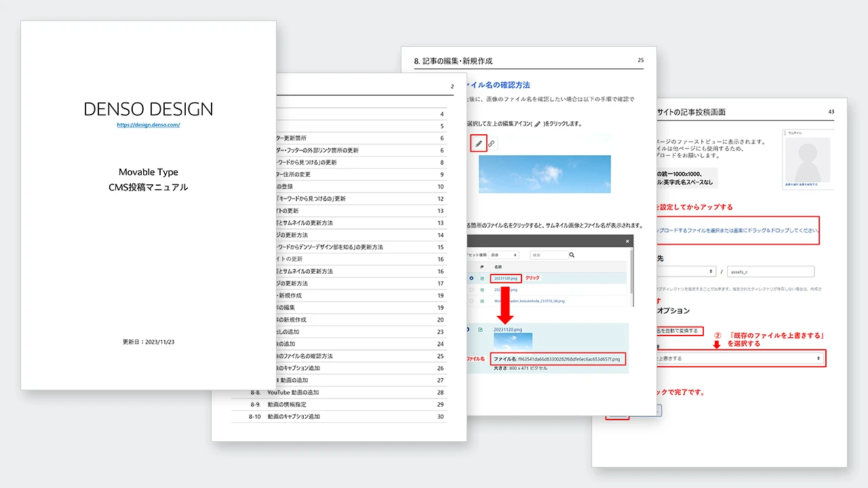This screenshot has height=488, width=868.
Task: Select the 大きさ: 800 x 471 ピクセル text
Action: tap(520, 368)
